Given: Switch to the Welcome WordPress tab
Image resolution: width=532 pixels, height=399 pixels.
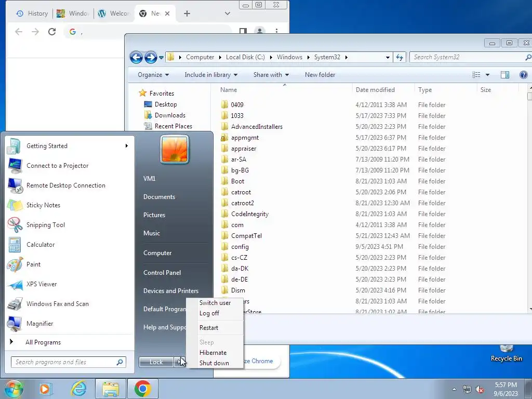Looking at the screenshot, I should pyautogui.click(x=113, y=14).
